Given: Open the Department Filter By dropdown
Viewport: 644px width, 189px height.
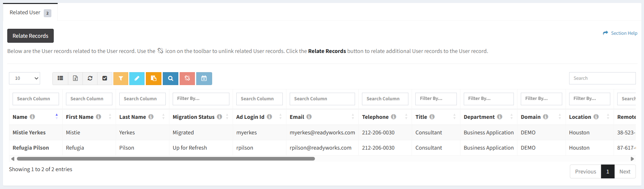Looking at the screenshot, I should coord(488,99).
